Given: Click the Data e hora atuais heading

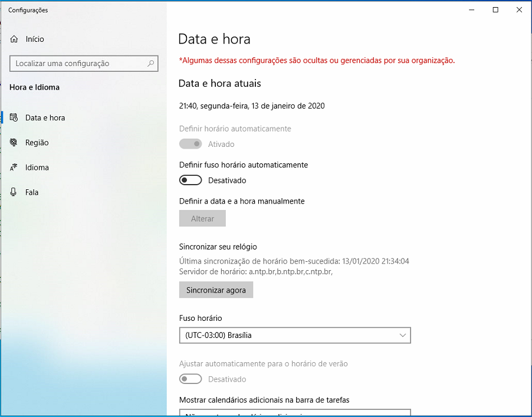Looking at the screenshot, I should pyautogui.click(x=220, y=84).
